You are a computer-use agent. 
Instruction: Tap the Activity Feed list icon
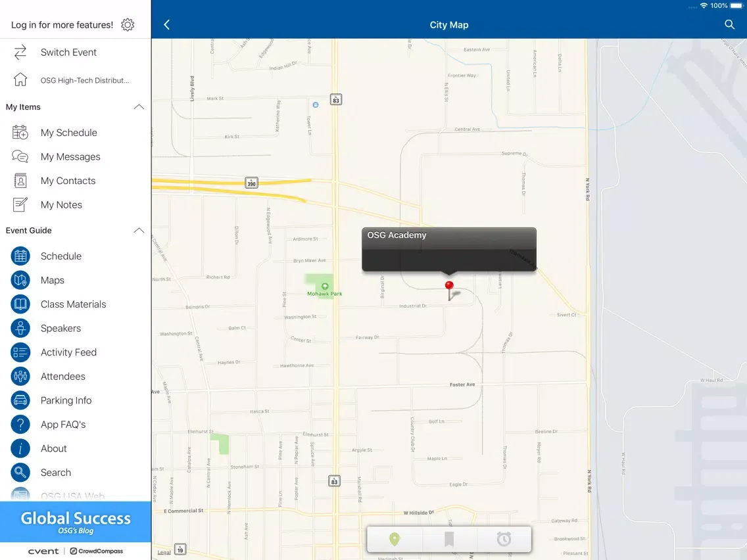tap(20, 352)
